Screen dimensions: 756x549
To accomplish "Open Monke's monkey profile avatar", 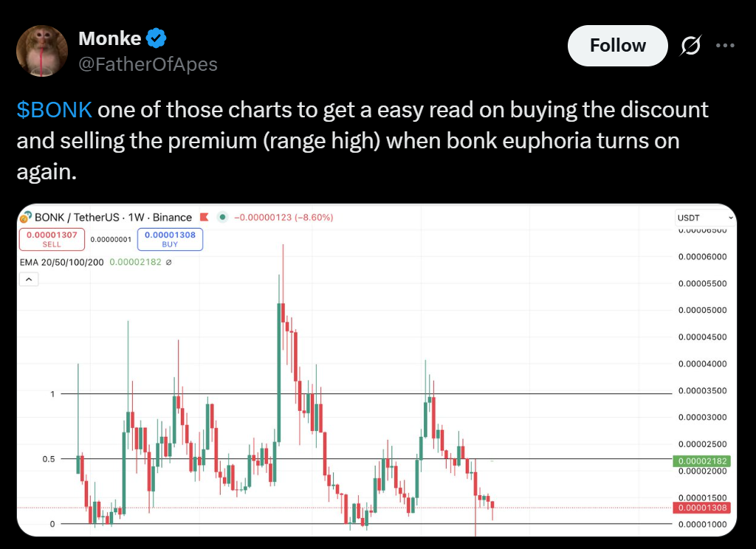I will (x=42, y=51).
